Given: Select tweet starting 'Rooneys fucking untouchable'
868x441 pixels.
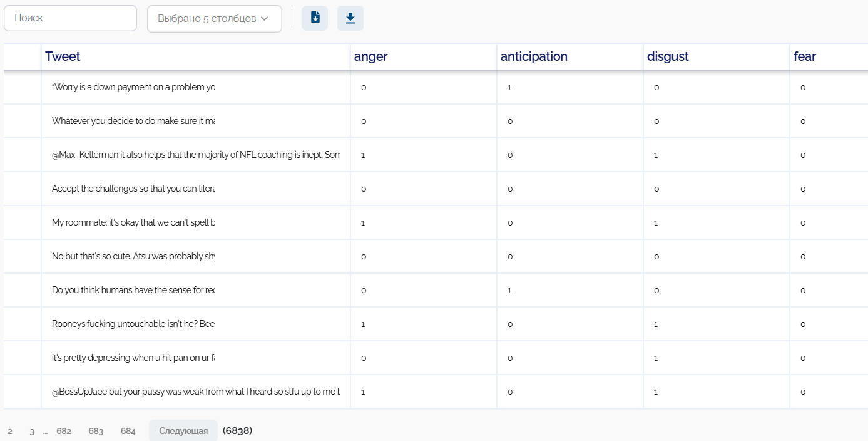Looking at the screenshot, I should click(x=196, y=324).
